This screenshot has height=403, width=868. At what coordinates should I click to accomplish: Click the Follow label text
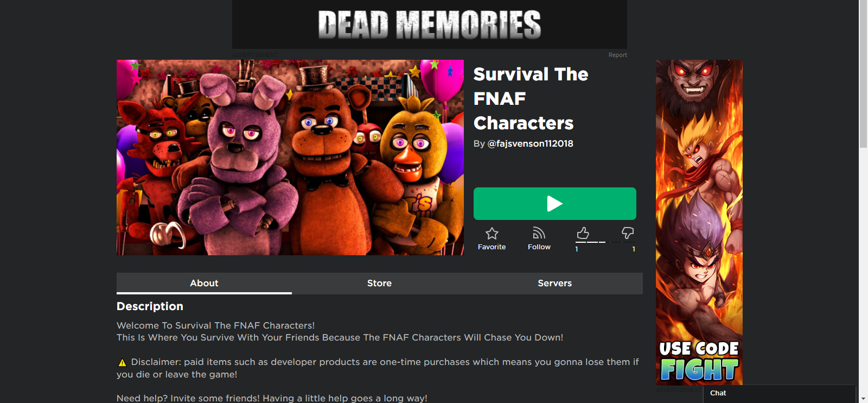point(539,247)
